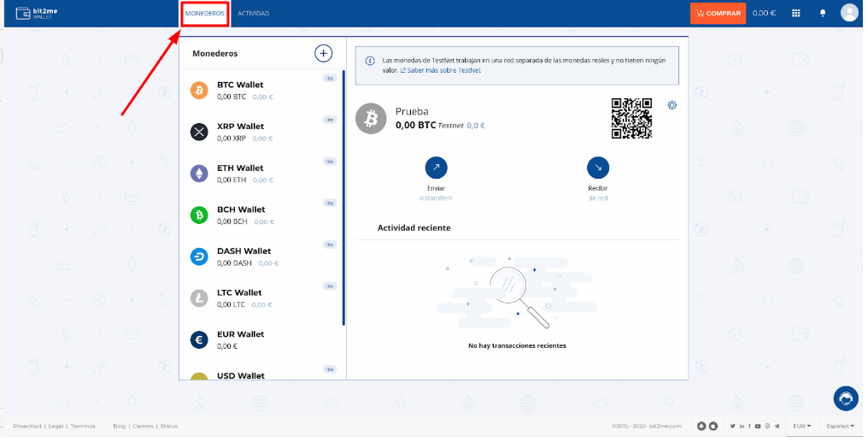Open notifications bell icon

point(823,14)
